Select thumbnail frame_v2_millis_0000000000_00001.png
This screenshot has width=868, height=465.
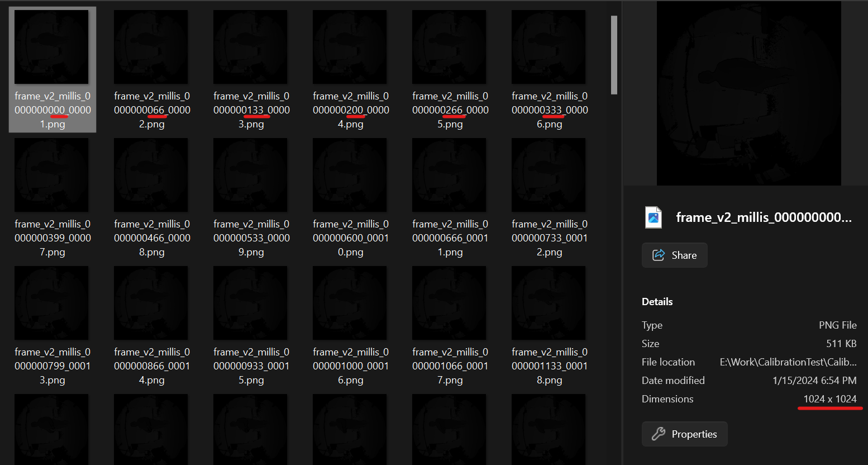pos(51,48)
